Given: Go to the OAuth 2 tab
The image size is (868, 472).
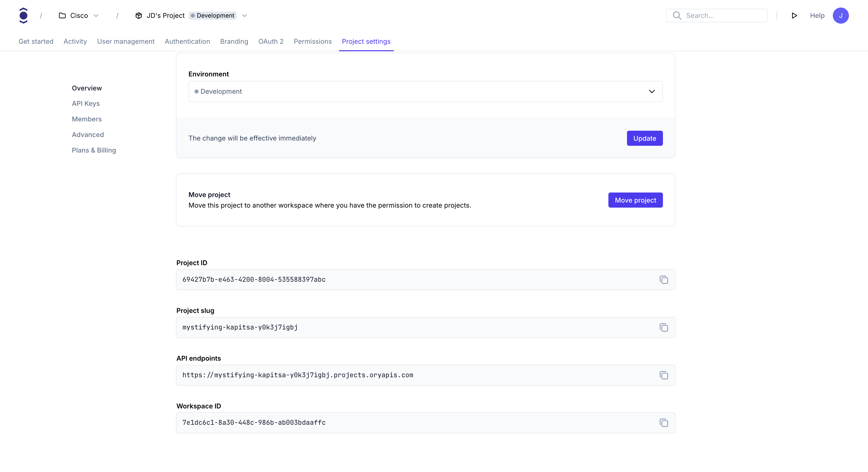Looking at the screenshot, I should tap(271, 41).
